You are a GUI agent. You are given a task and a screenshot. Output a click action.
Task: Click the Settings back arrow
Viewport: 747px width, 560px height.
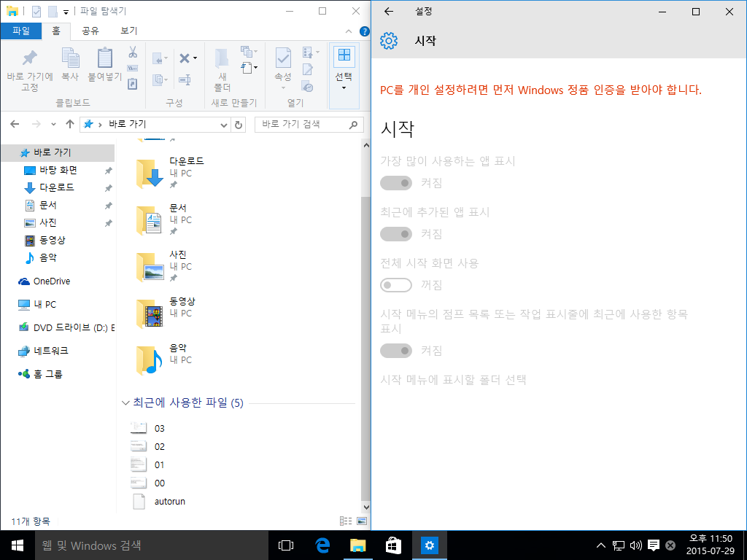(389, 12)
